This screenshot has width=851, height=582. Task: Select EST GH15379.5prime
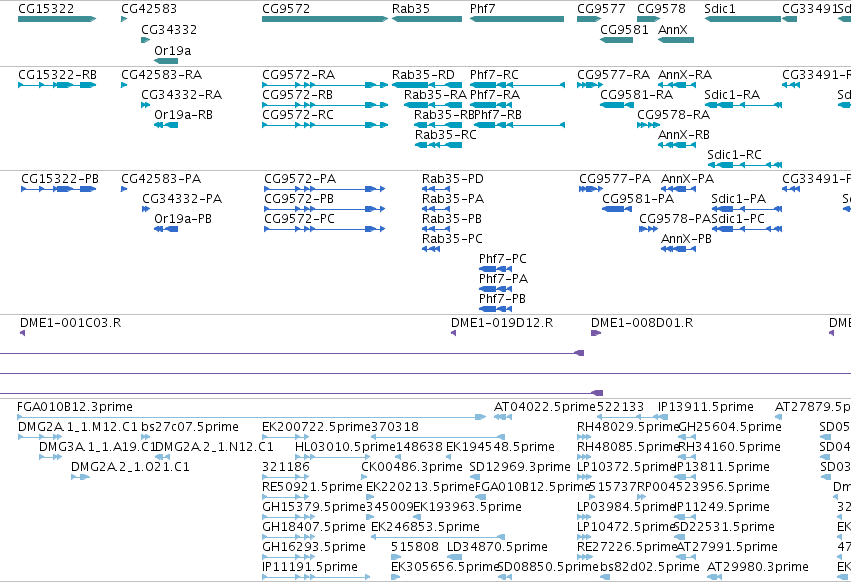click(x=314, y=507)
